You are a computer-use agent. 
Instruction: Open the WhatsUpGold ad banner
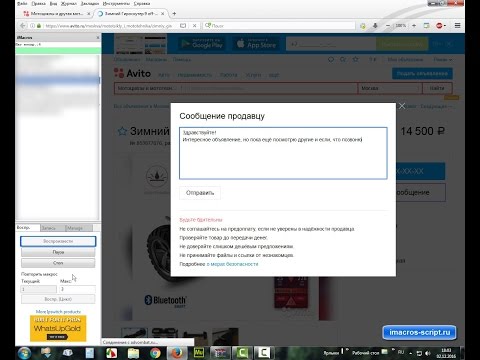coord(58,328)
